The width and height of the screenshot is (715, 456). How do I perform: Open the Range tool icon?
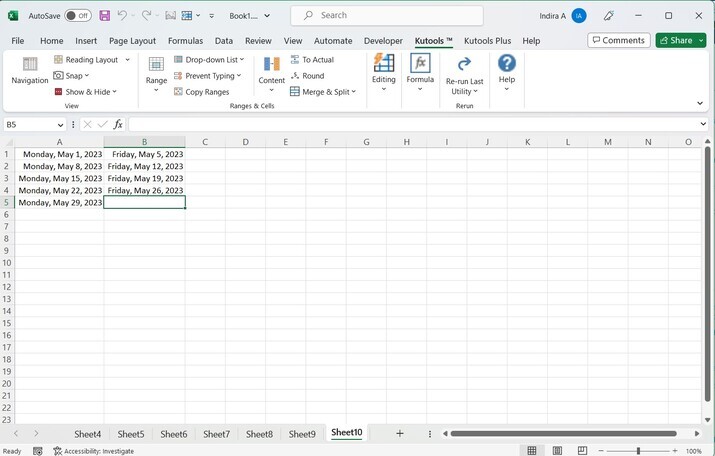(156, 64)
